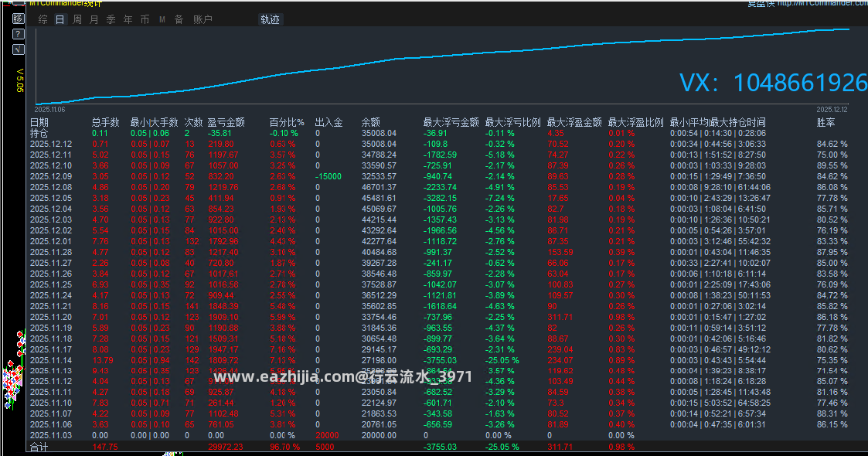
Task: Click win rate 87.95 %
Action: pos(832,253)
